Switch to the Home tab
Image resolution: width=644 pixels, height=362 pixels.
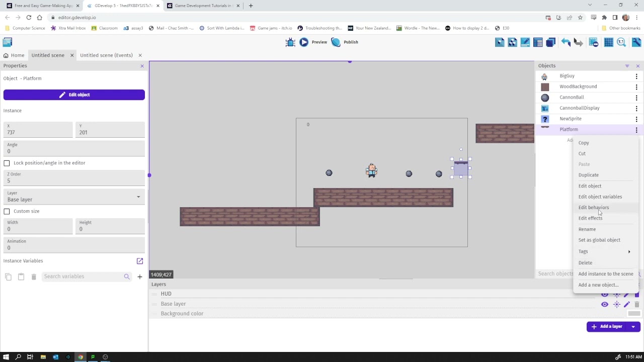14,55
